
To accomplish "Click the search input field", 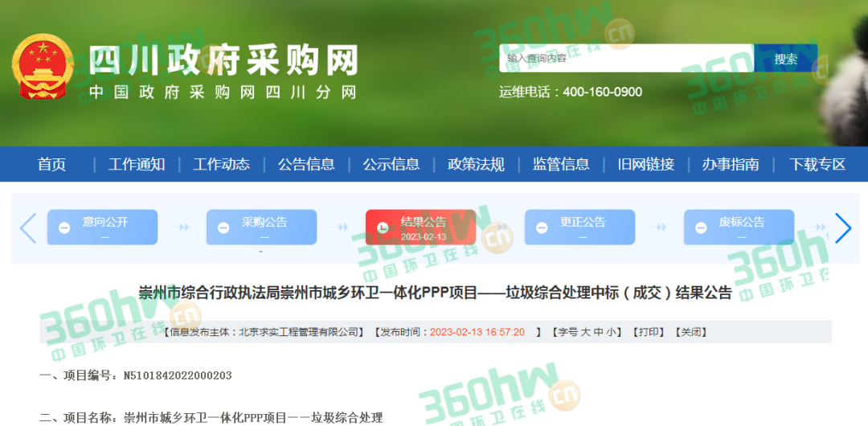I will (626, 58).
